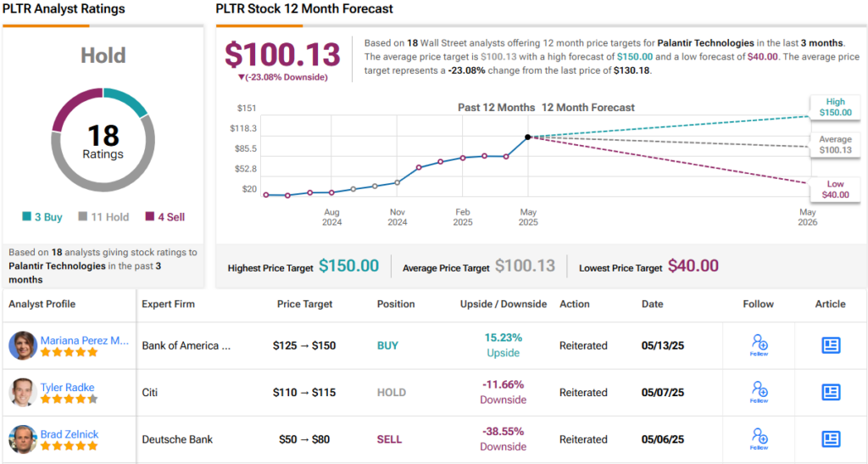Follow analyst Mariana Perez
The height and width of the screenshot is (464, 868).
759,345
